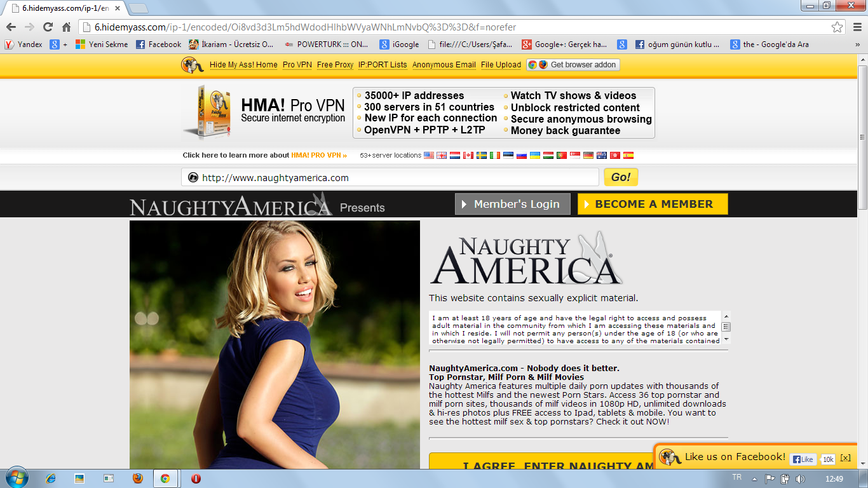Open the Hide My Ass! Home link
Viewport: 868px width, 488px height.
click(243, 65)
